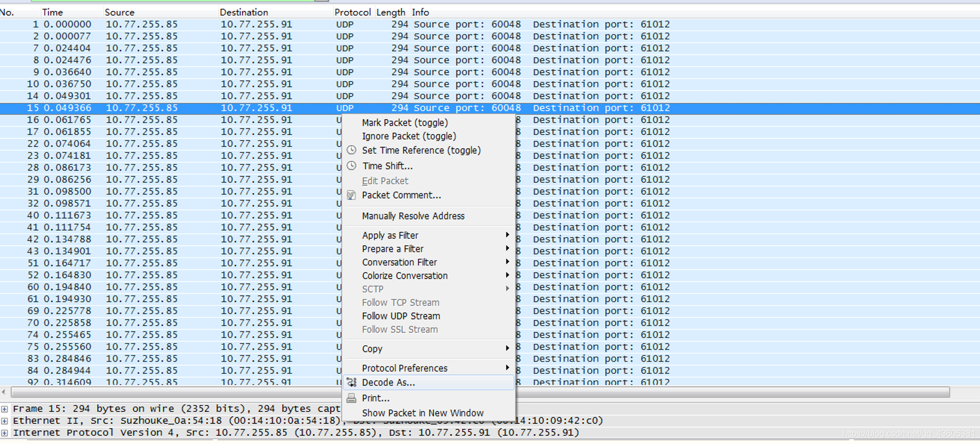Click the horizontal scrollbar left arrow
Image resolution: width=980 pixels, height=444 pixels.
(x=4, y=392)
